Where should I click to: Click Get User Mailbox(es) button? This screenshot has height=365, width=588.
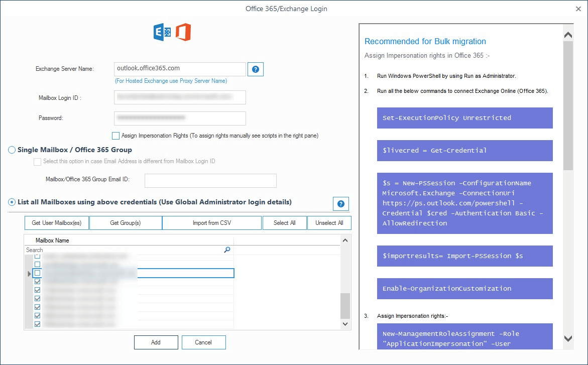(57, 223)
